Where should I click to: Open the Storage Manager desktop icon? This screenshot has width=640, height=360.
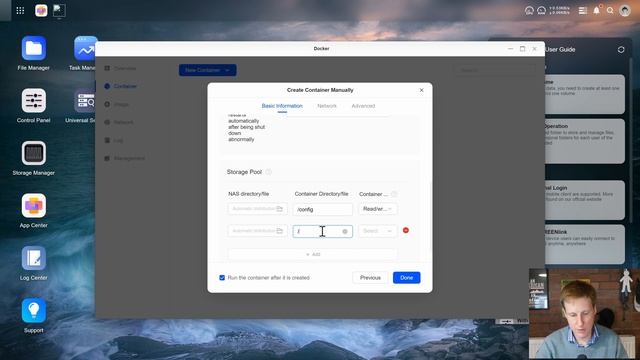[33, 153]
